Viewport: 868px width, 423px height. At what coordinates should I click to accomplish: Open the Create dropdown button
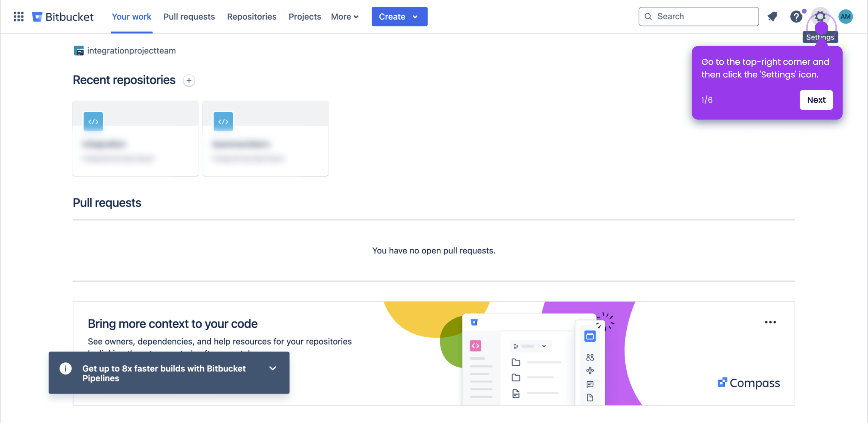tap(399, 17)
